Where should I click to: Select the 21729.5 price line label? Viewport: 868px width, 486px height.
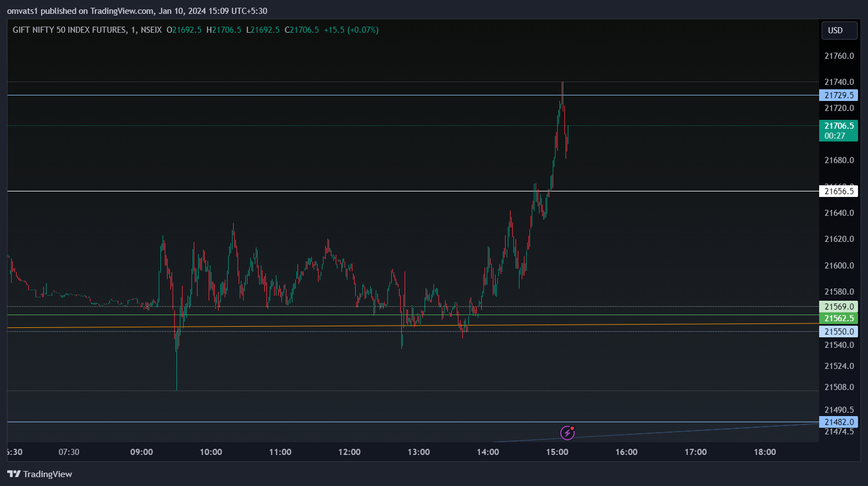coord(839,95)
